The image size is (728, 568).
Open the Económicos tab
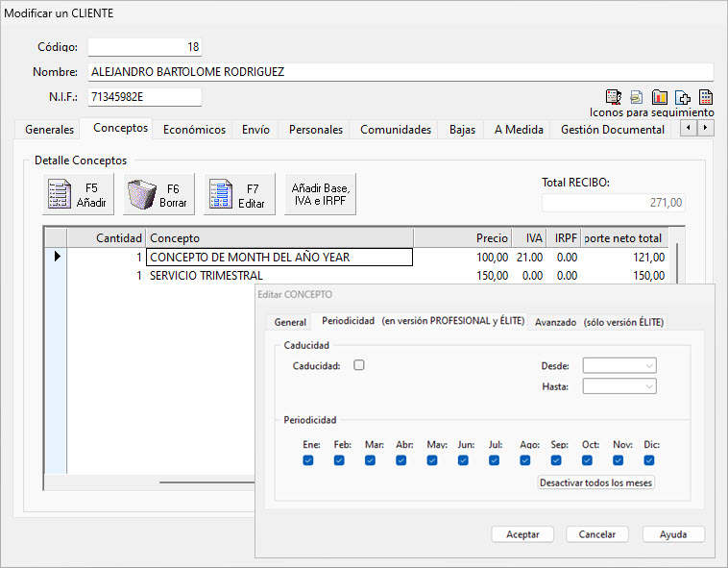click(x=194, y=130)
